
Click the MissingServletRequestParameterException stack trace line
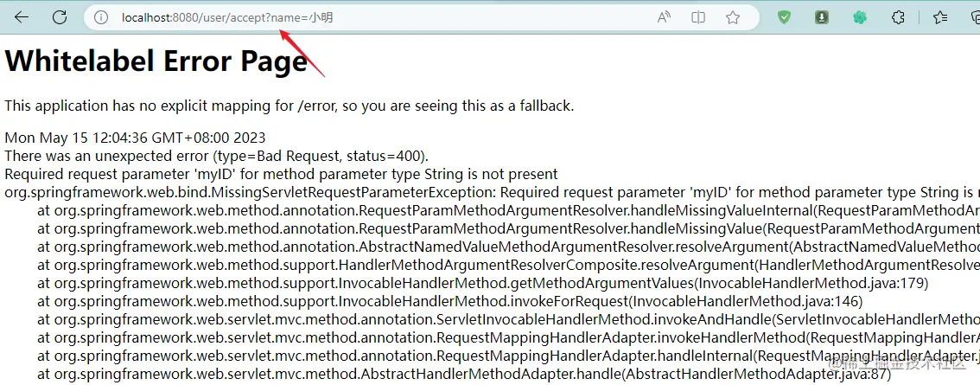pos(492,191)
